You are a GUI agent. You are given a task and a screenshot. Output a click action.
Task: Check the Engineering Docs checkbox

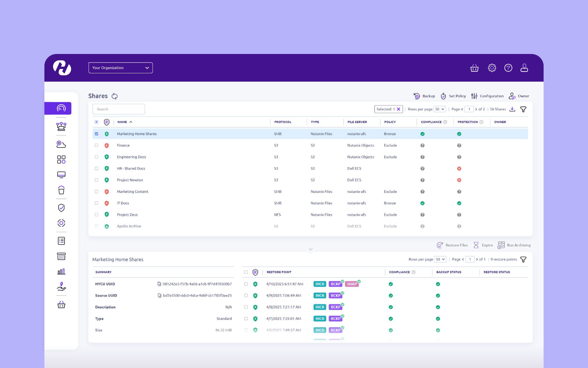(x=96, y=157)
